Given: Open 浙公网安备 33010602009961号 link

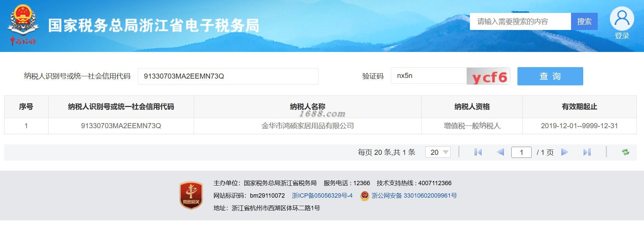Looking at the screenshot, I should coord(414,196).
